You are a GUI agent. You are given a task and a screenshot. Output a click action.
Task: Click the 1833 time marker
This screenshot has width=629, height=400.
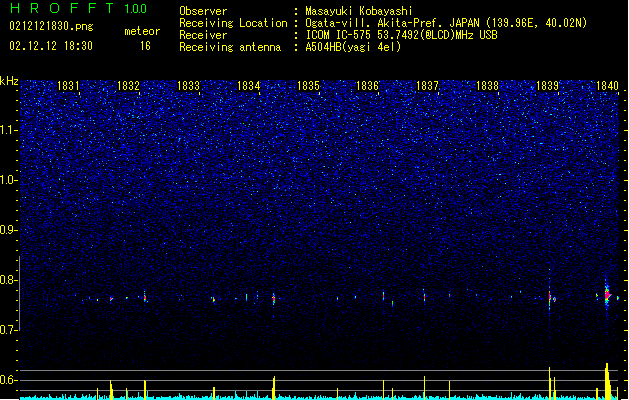(x=188, y=86)
